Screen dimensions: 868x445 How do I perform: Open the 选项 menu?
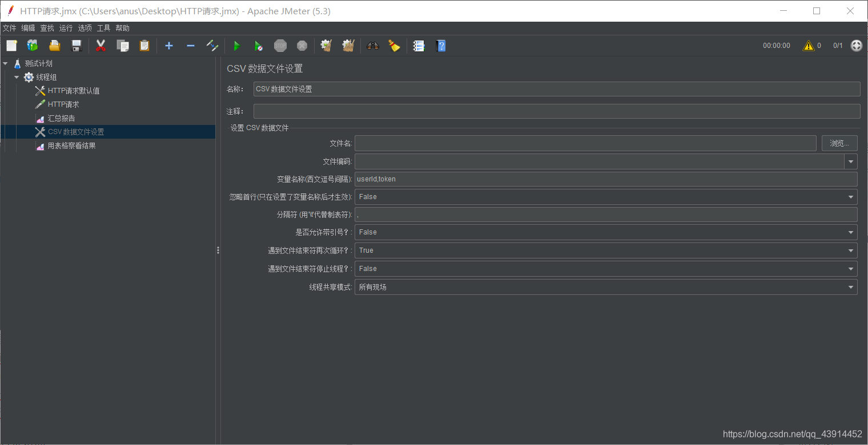pos(85,28)
